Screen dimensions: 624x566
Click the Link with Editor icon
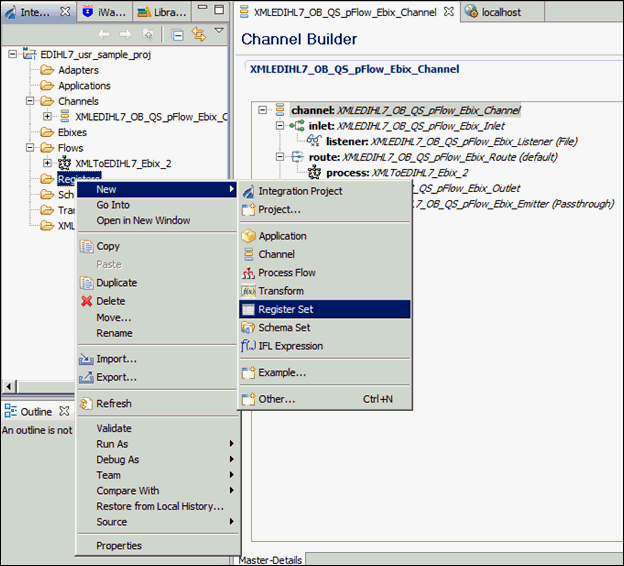pos(198,34)
